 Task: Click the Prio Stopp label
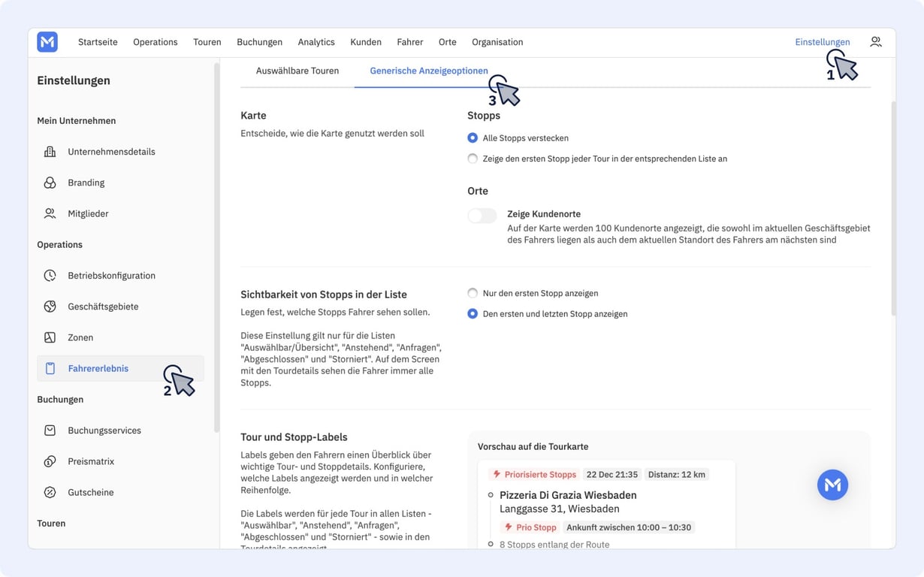pyautogui.click(x=530, y=527)
